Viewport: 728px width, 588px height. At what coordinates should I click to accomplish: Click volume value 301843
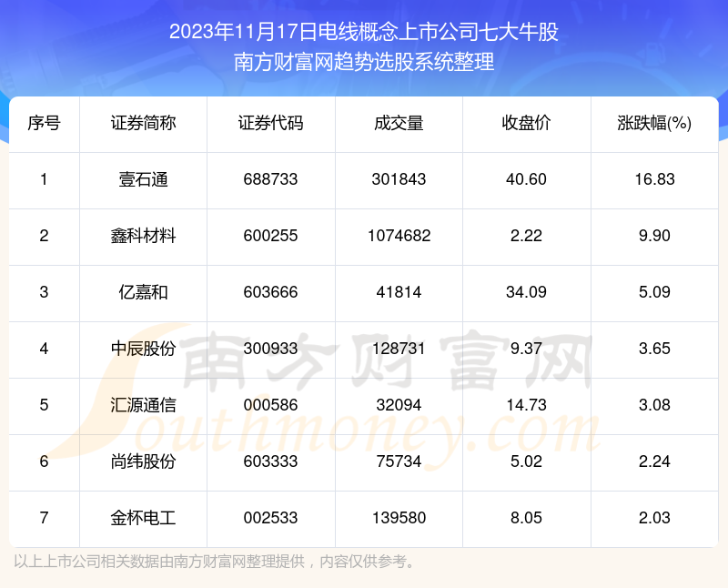pyautogui.click(x=399, y=179)
